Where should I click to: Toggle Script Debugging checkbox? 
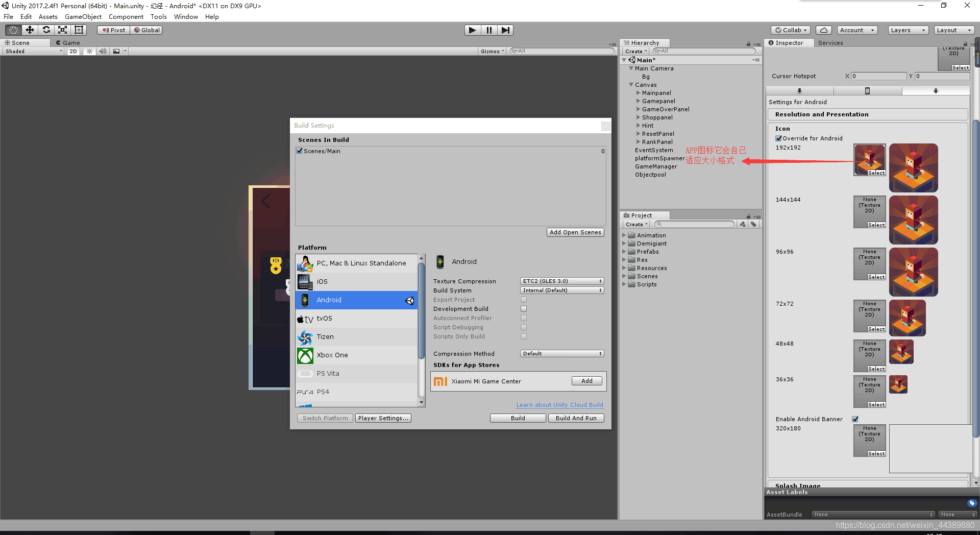[x=524, y=327]
